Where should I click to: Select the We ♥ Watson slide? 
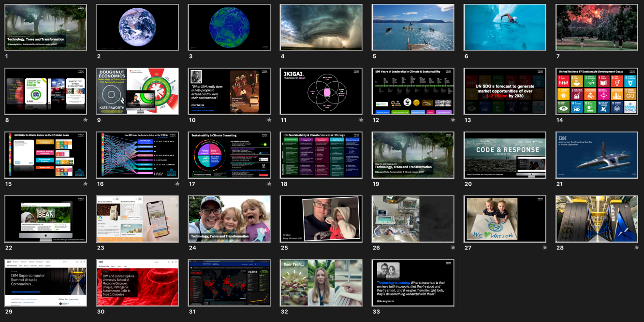pyautogui.click(x=505, y=219)
